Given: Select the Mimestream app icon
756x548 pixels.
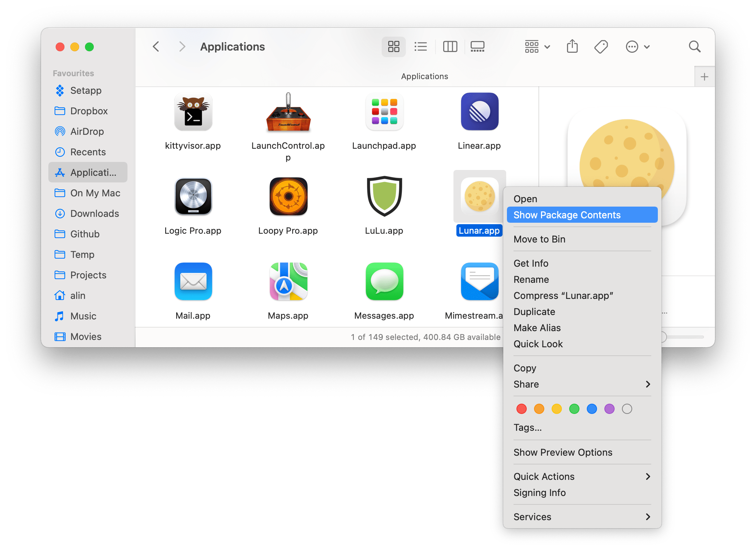Looking at the screenshot, I should click(x=479, y=282).
